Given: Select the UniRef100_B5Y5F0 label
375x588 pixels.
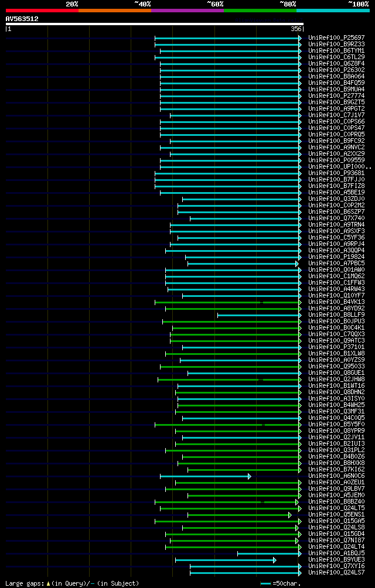Looking at the screenshot, I should pos(336,424).
